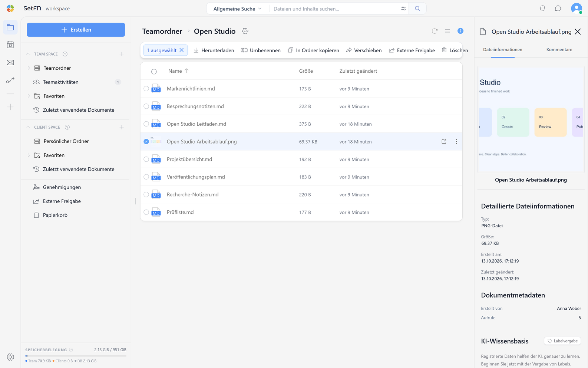This screenshot has width=588, height=368.
Task: Open Genehmigungen in the sidebar
Action: coord(62,187)
